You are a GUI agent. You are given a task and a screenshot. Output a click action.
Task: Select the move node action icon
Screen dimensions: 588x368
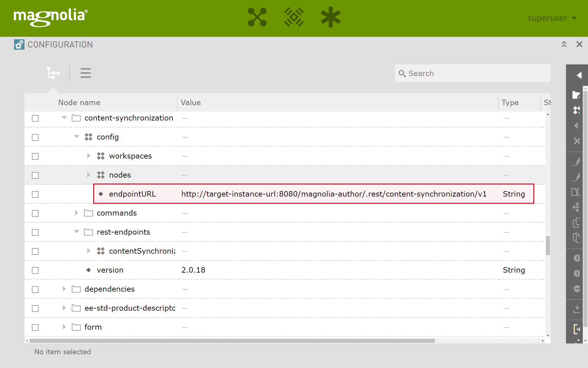click(577, 207)
